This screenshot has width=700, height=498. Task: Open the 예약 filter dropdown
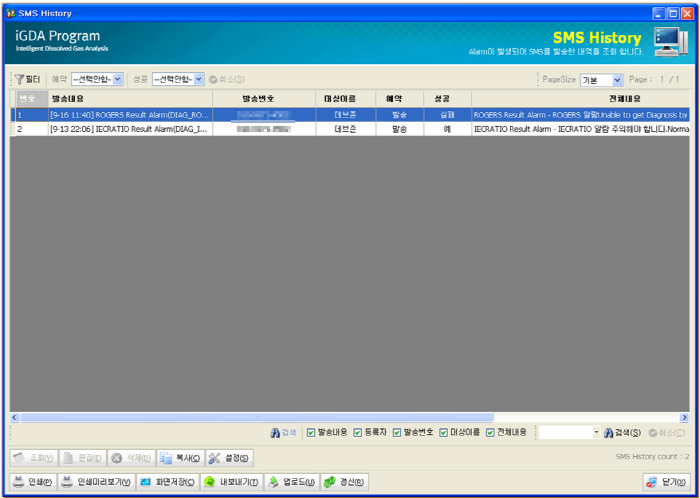(97, 79)
